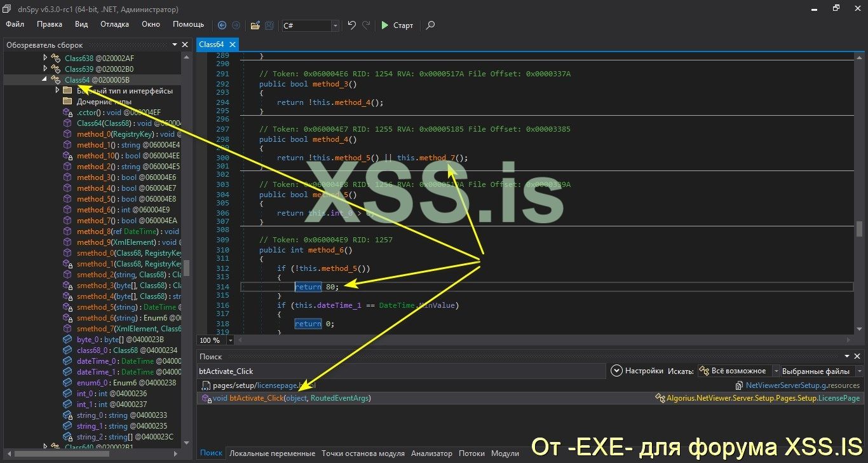
Task: Undo the last action from the toolbar
Action: coord(351,25)
